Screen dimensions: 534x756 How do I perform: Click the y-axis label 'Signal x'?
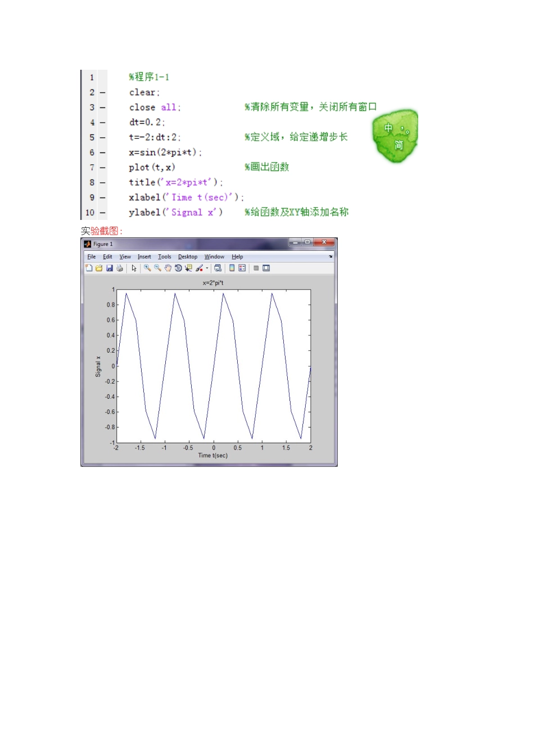point(98,366)
